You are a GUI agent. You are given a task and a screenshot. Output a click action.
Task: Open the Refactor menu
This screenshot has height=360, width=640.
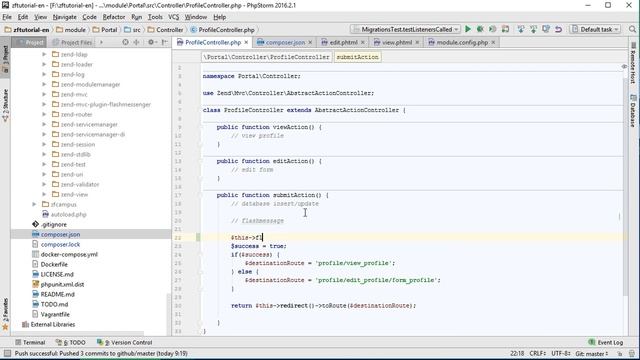click(x=114, y=17)
